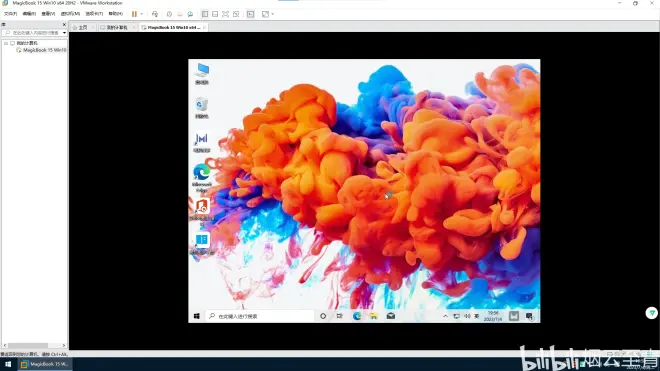Open Microsoft Edge in guest taskbar
Screen dimensions: 660x371
357,316
